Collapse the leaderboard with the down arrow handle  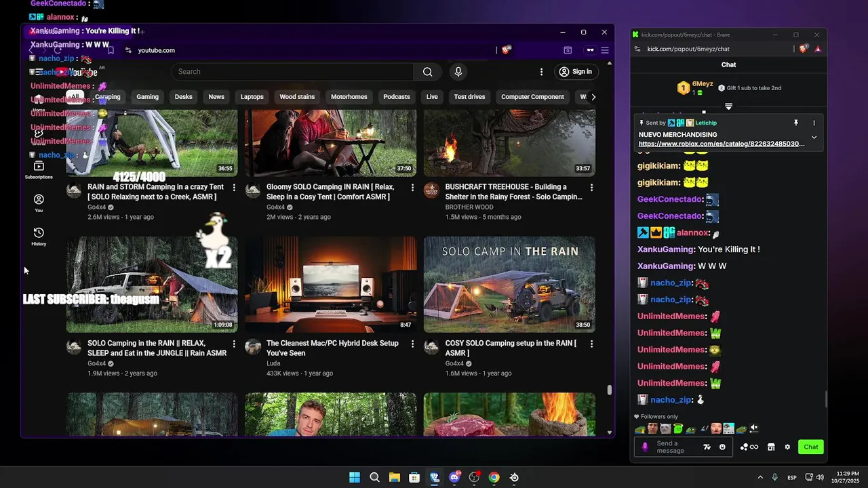[x=728, y=106]
